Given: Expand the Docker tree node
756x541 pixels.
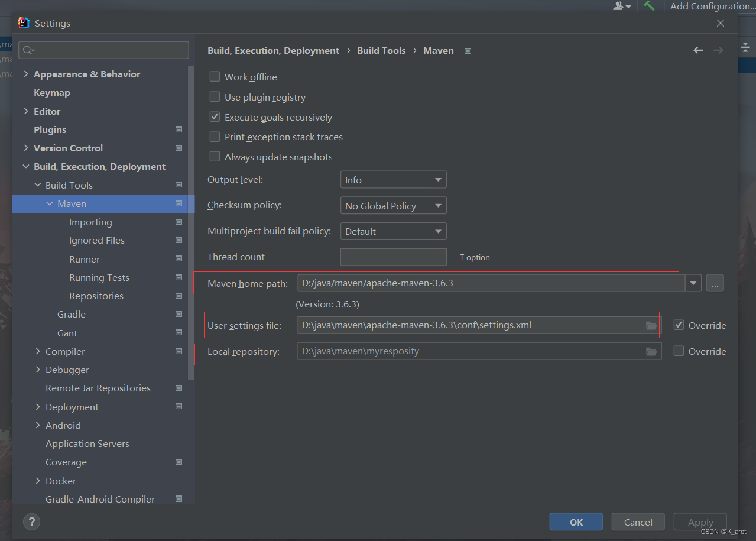Looking at the screenshot, I should pos(38,481).
